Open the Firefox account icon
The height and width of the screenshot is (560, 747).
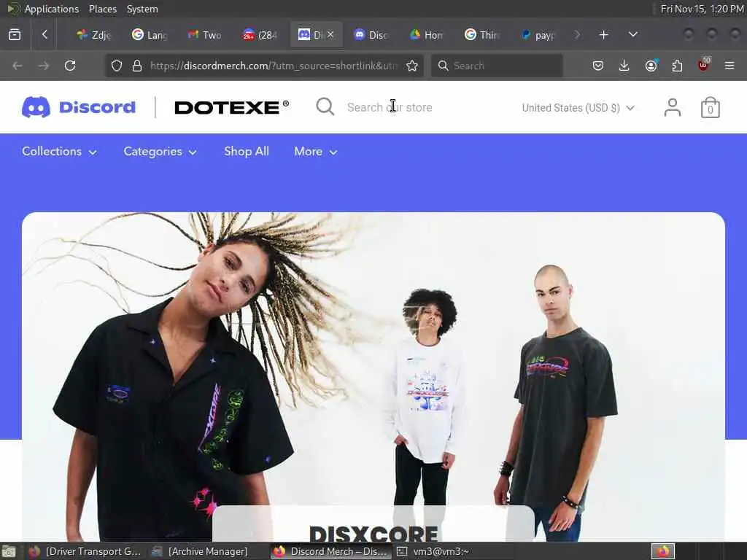[x=651, y=65]
